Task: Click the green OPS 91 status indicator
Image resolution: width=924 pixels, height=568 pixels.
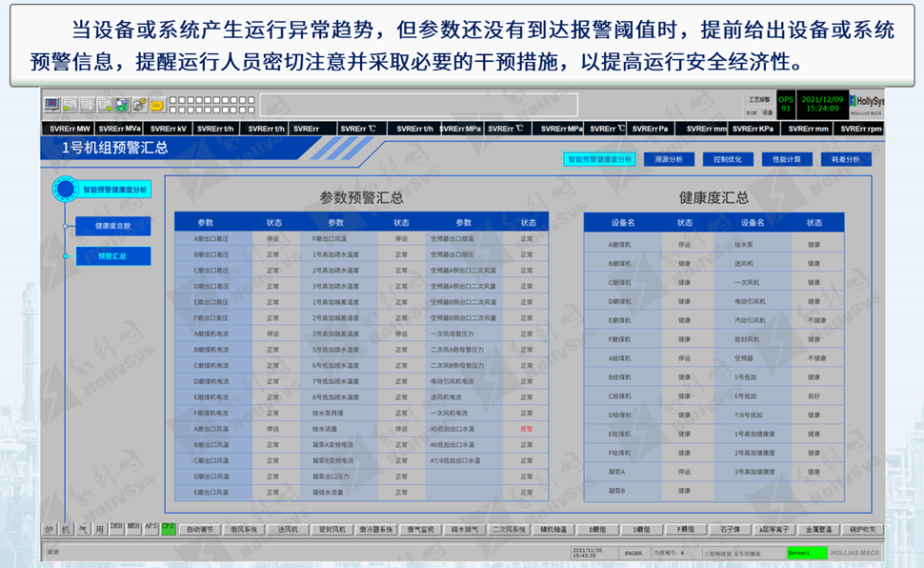Action: [x=786, y=103]
